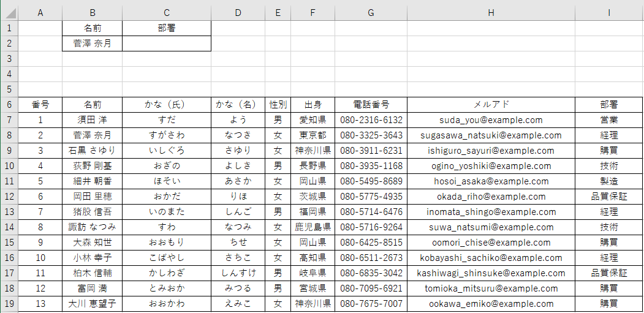
Task: Click the かな（名） header cell
Action: point(238,104)
